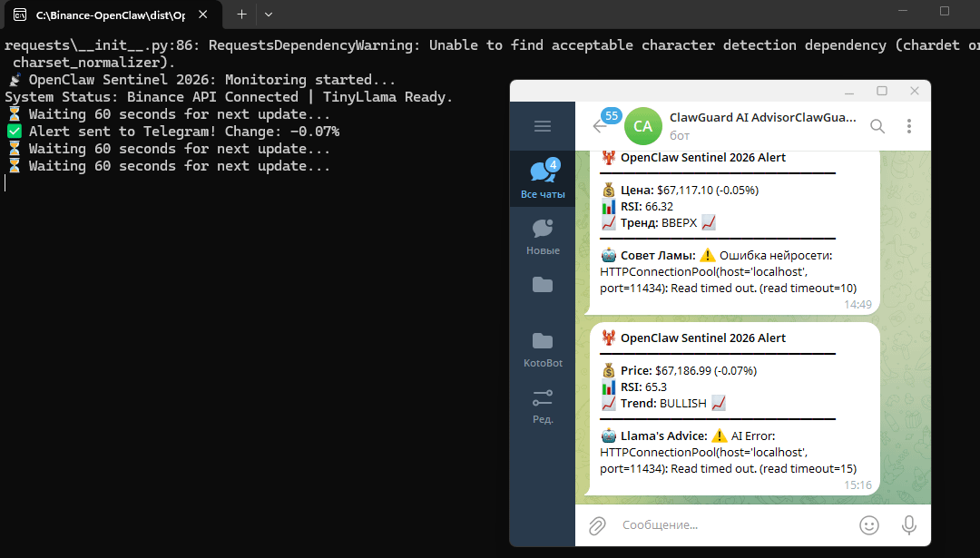Click 'Alert sent to Telegram!' terminal line
The height and width of the screenshot is (558, 980).
(172, 132)
